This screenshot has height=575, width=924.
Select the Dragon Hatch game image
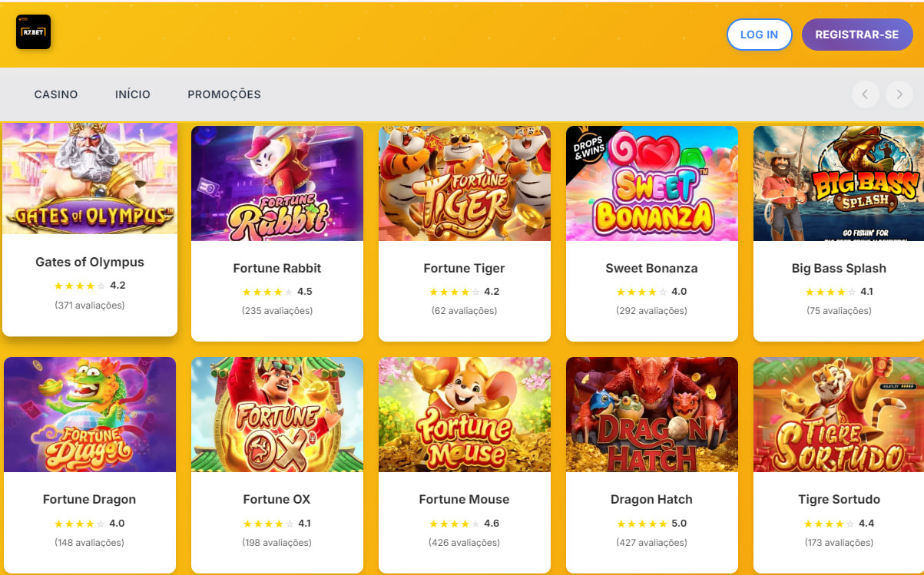pos(652,415)
